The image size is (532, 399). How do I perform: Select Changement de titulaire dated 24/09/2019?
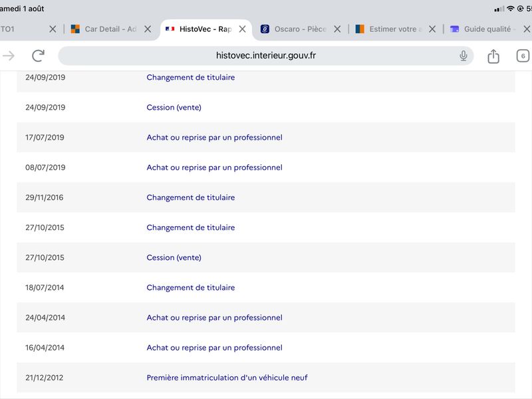coord(191,77)
